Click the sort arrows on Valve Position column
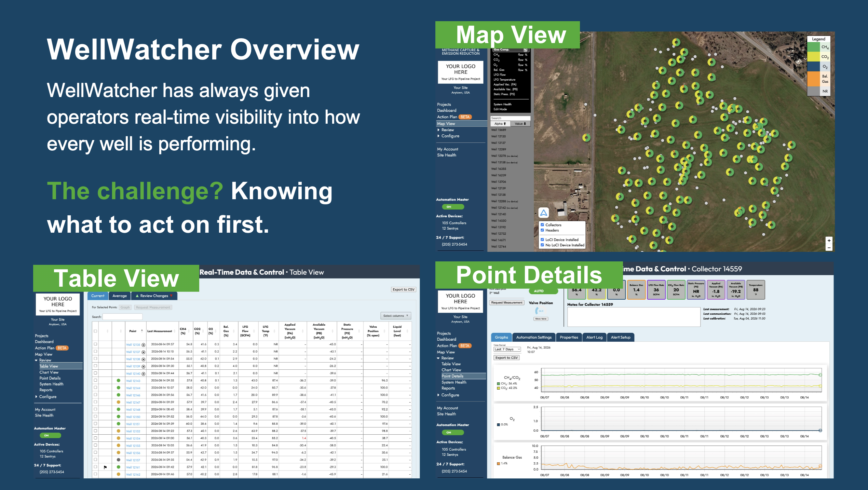Image resolution: width=868 pixels, height=490 pixels. pos(384,331)
